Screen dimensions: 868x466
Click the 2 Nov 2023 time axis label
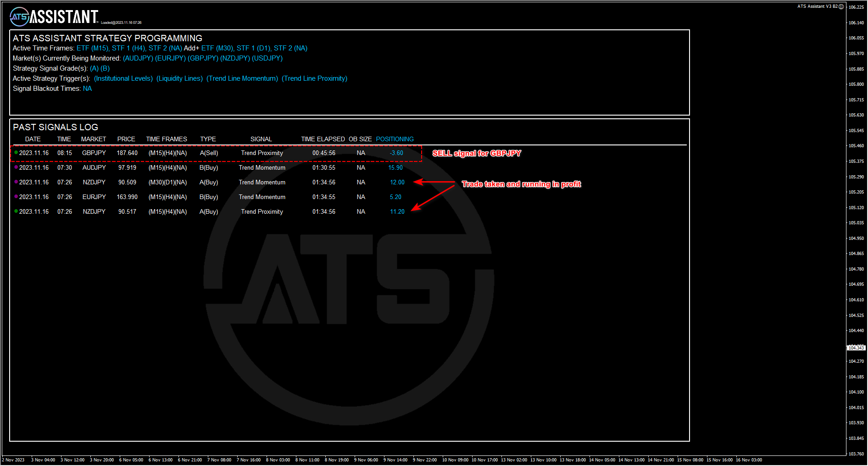[13, 460]
